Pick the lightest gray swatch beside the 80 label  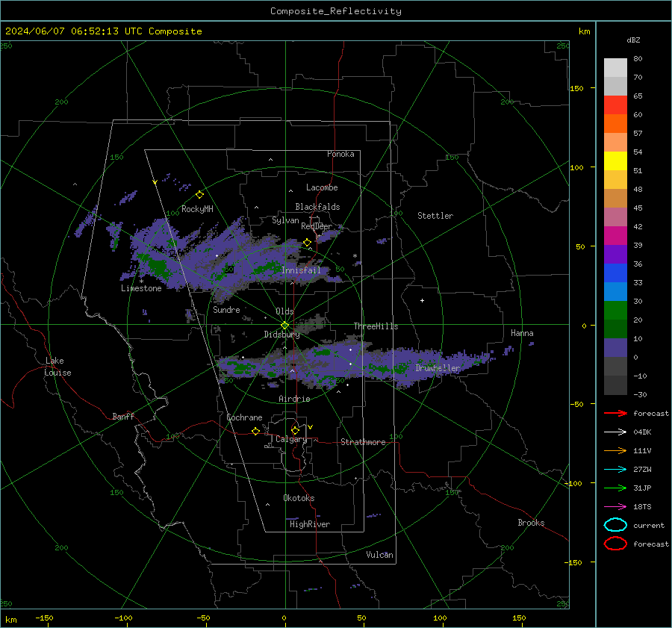tap(615, 68)
